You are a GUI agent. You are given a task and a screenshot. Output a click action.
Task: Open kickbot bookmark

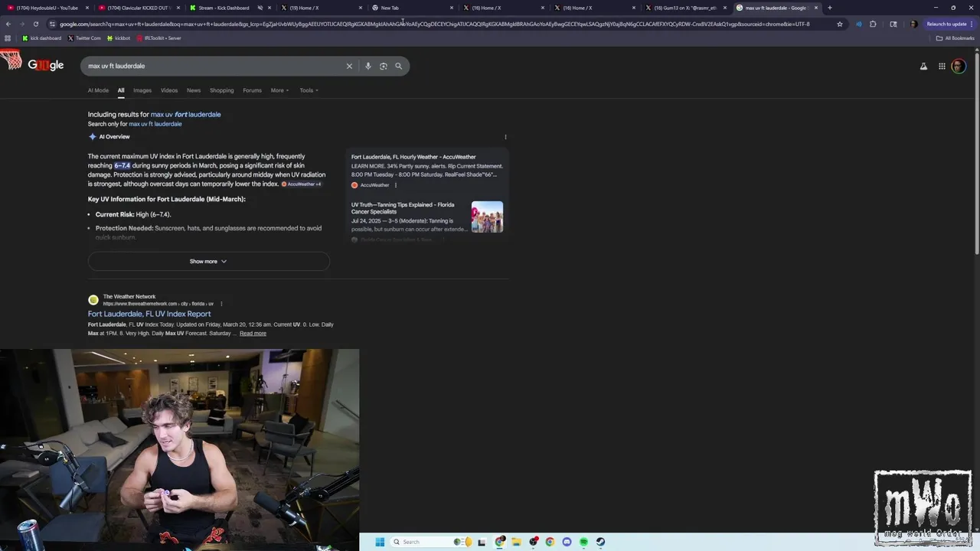(x=119, y=38)
